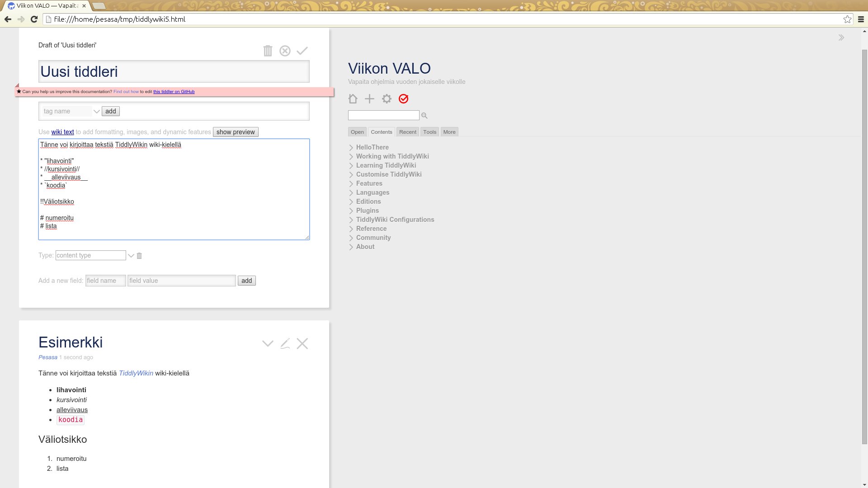
Task: Create a new tiddler with plus icon
Action: tap(369, 99)
